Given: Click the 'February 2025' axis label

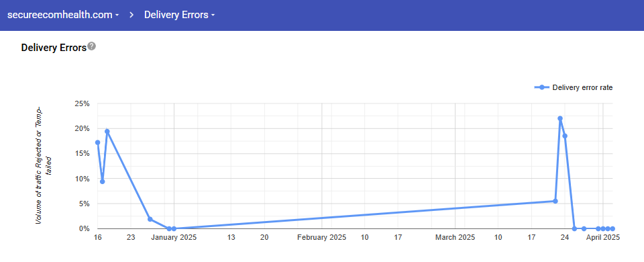Looking at the screenshot, I should point(321,237).
